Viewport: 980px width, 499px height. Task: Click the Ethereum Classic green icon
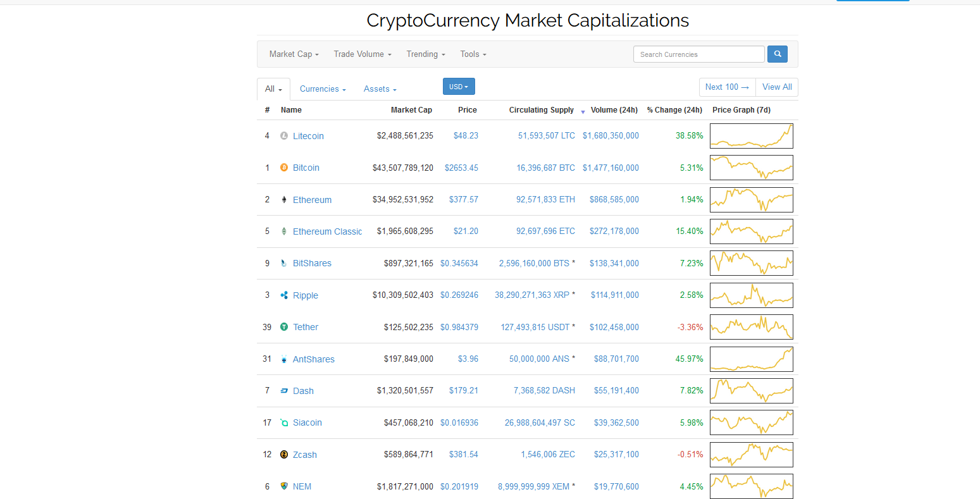pos(284,231)
